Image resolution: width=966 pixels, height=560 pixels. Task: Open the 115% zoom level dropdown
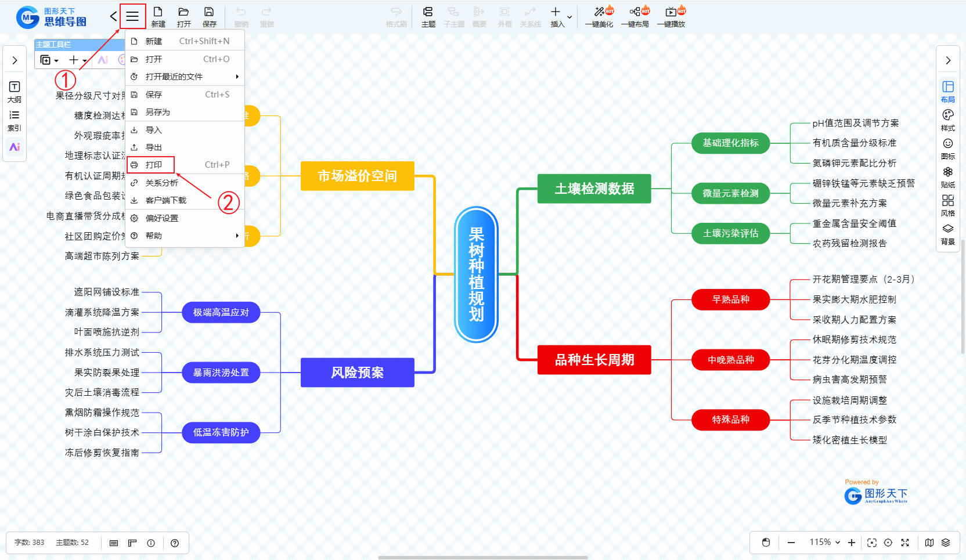pos(824,542)
